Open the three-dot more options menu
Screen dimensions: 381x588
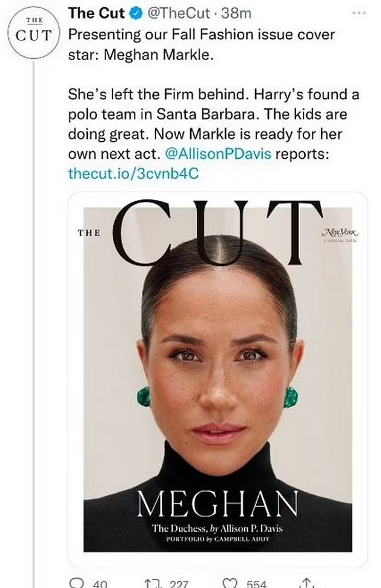click(359, 13)
